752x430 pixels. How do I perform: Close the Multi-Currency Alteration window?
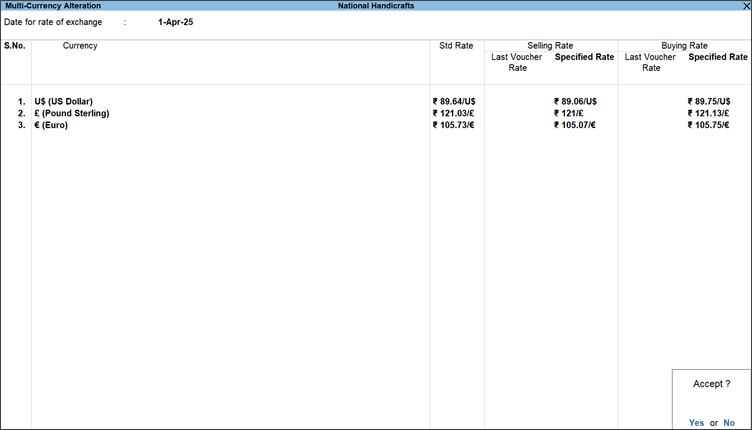744,6
